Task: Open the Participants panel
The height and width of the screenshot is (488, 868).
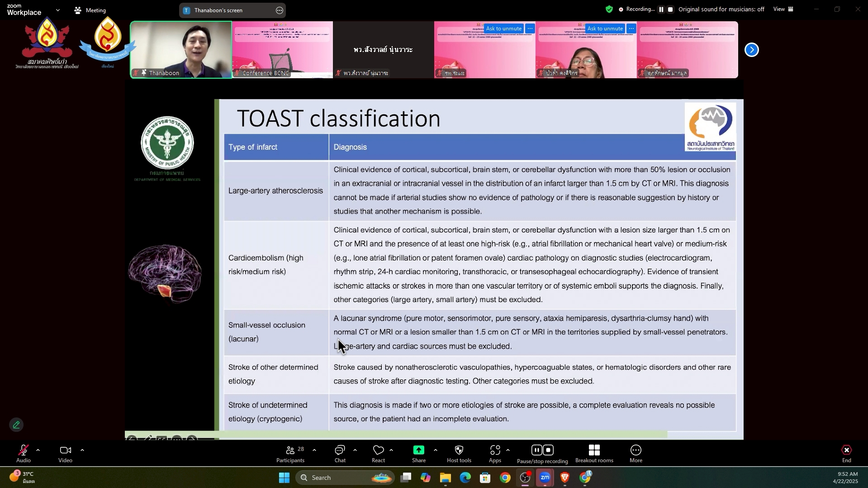Action: tap(290, 454)
